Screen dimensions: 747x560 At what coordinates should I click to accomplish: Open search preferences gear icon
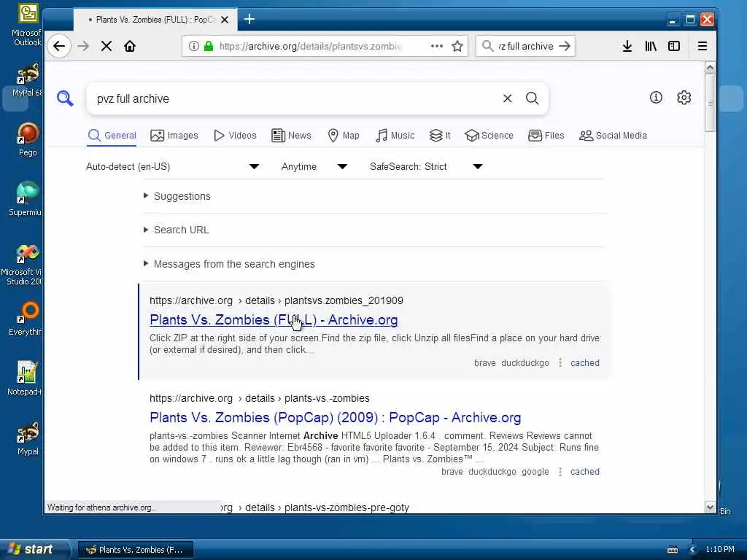[684, 98]
